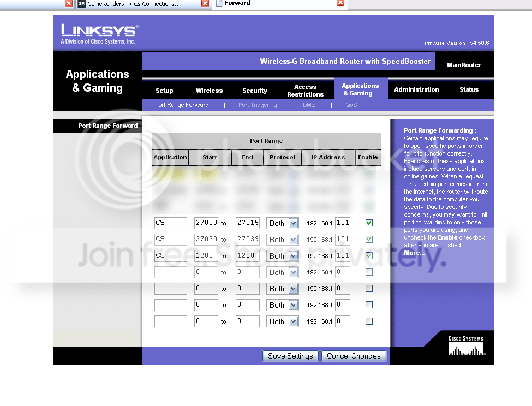Click the More... help link
The height and width of the screenshot is (406, 532).
pyautogui.click(x=414, y=253)
